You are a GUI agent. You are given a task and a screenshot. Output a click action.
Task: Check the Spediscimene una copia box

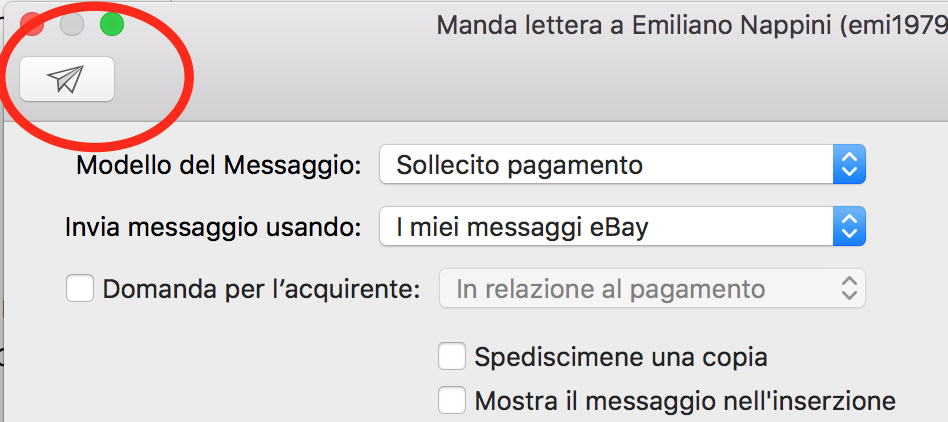click(452, 356)
